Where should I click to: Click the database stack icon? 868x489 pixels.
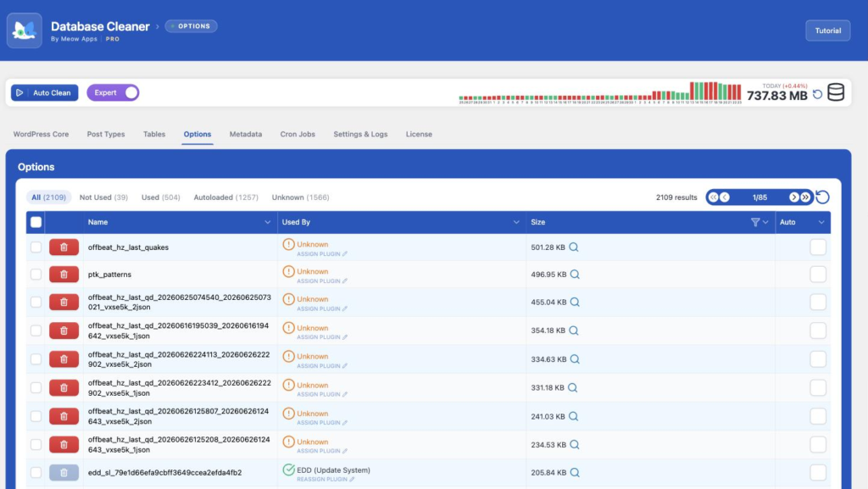(x=836, y=92)
